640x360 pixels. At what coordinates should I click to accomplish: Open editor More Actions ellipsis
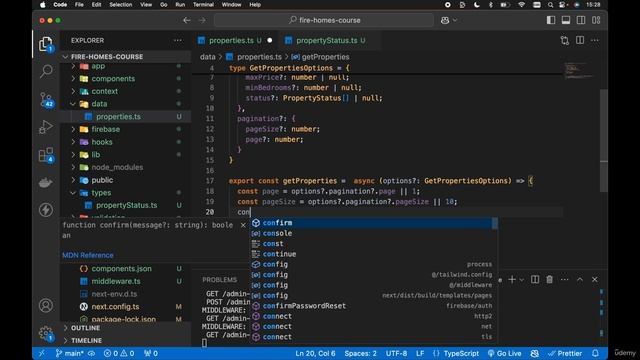[595, 40]
